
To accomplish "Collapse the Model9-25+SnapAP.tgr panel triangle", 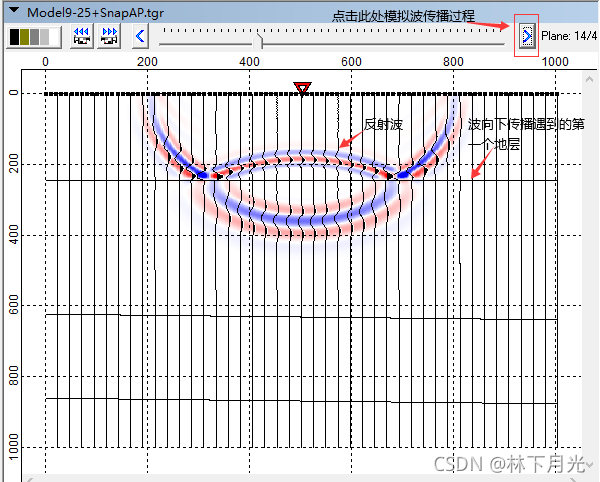I will point(14,10).
